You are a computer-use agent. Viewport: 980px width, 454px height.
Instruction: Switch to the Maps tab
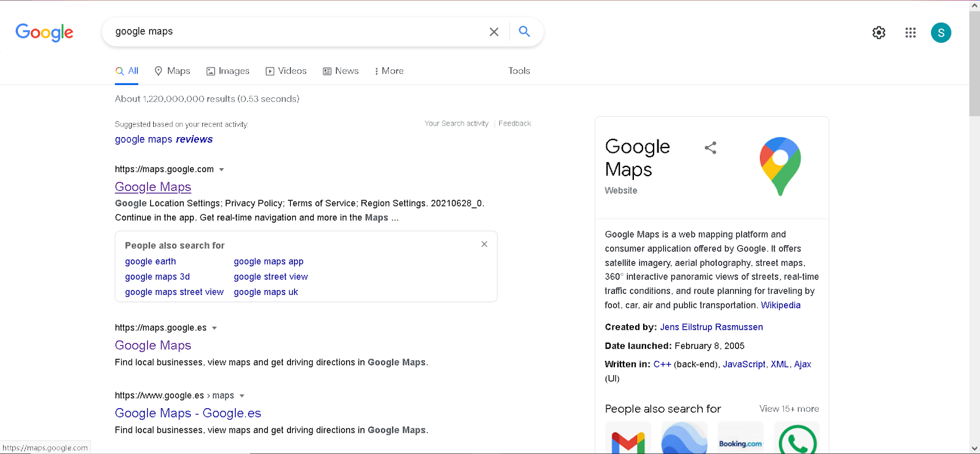pos(172,71)
